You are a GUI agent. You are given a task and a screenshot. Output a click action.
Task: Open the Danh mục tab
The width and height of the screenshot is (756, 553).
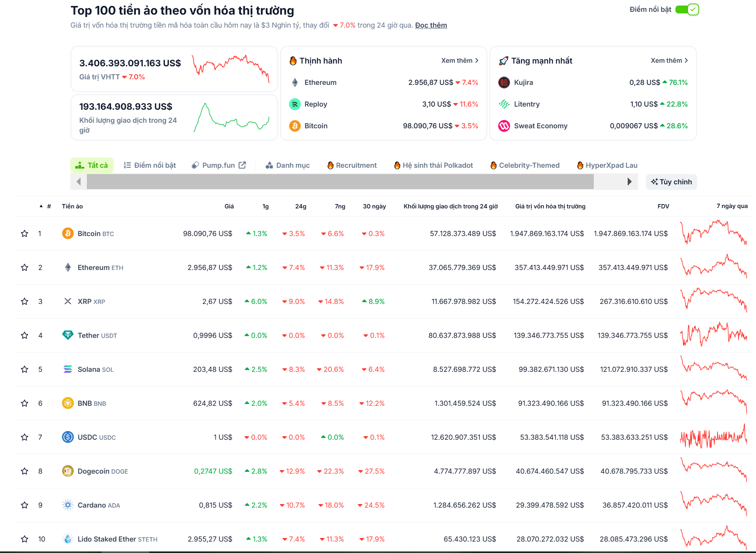tap(288, 165)
